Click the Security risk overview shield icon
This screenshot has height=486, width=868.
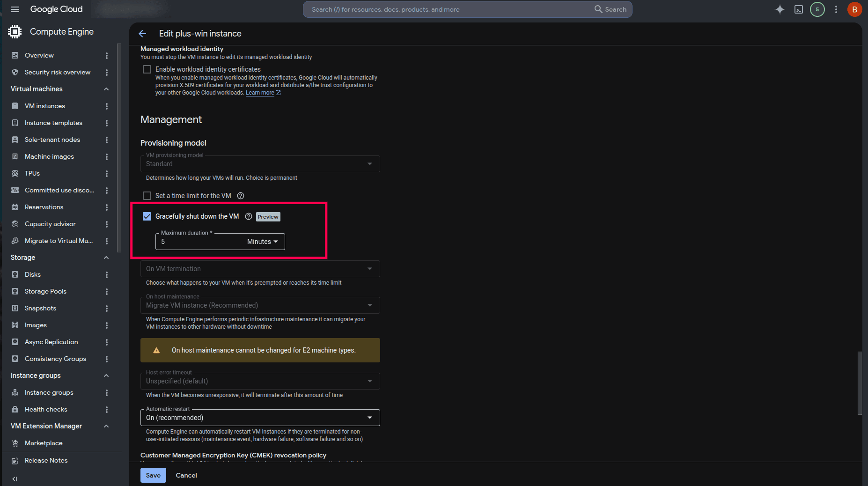(x=15, y=72)
